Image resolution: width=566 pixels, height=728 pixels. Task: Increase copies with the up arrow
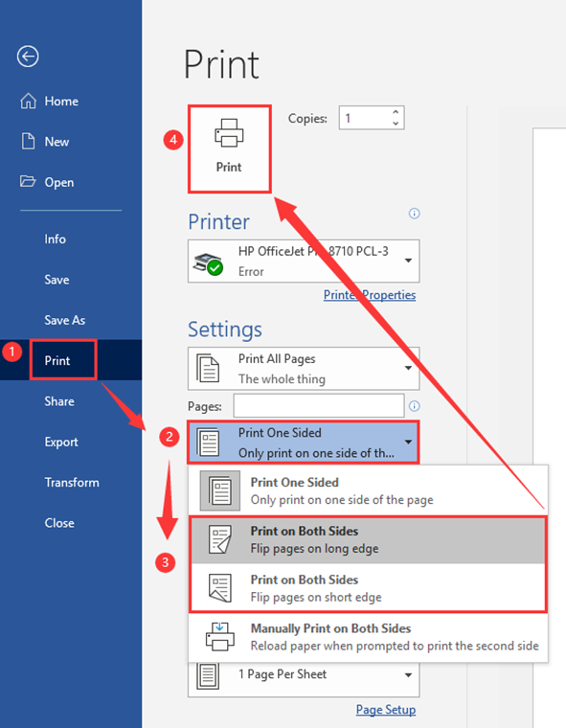click(x=396, y=112)
